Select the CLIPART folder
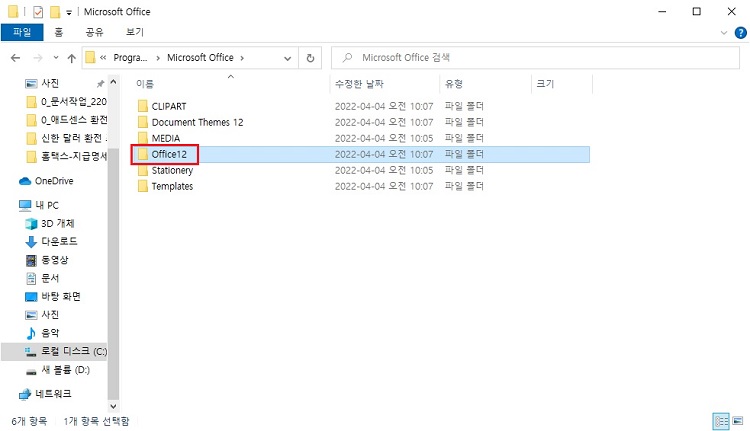Screen dimensions: 750x431 (x=169, y=106)
